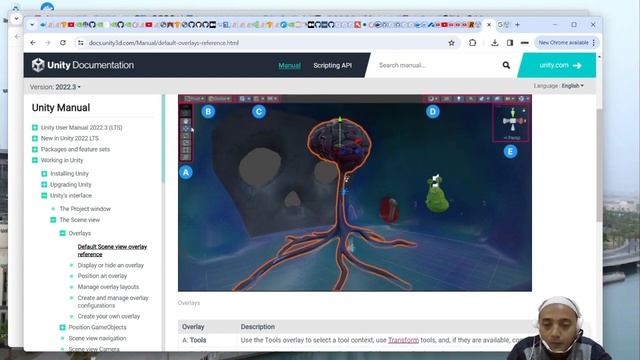Open the Chrome side panel icon
The image size is (640, 360).
[510, 42]
